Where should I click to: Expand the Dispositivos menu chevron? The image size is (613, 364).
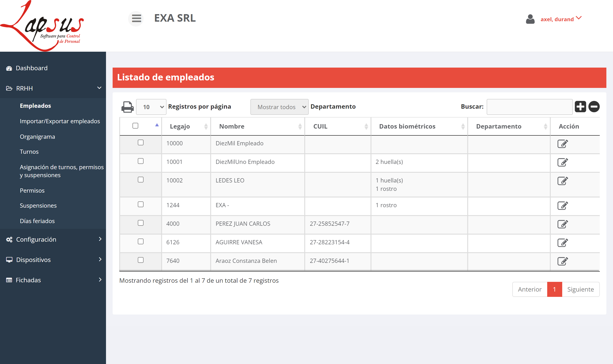tap(100, 259)
